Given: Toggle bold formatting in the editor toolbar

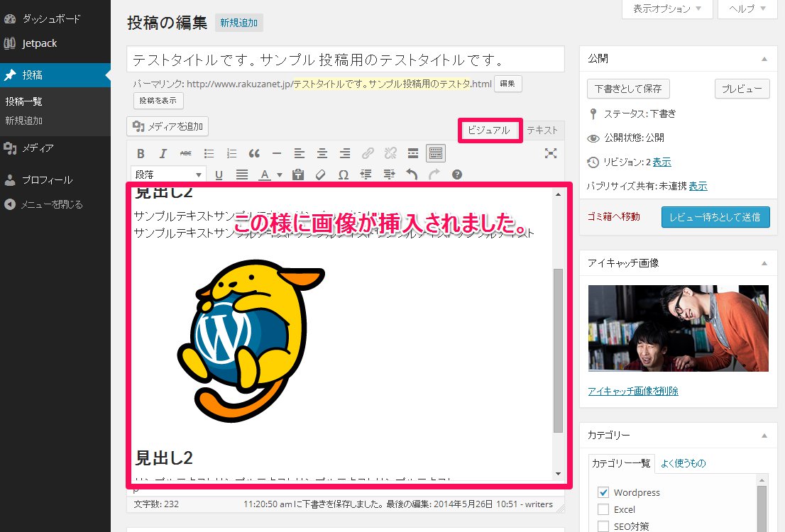Looking at the screenshot, I should [141, 154].
